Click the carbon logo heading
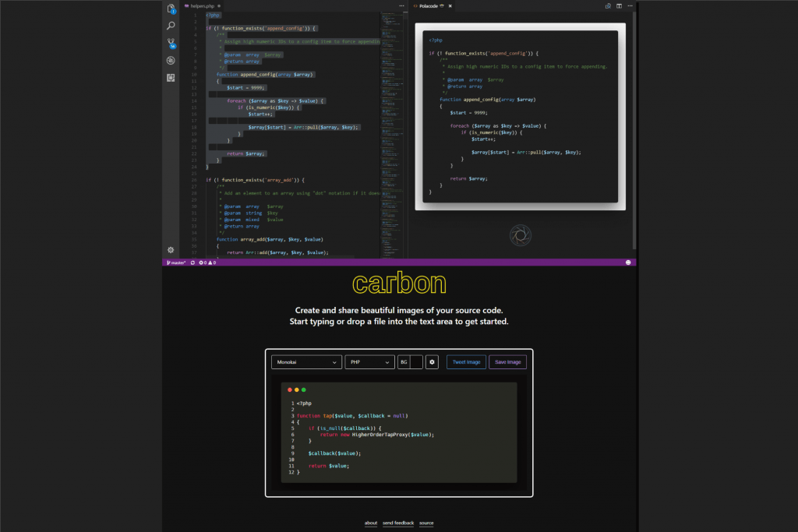This screenshot has width=798, height=532. [x=399, y=284]
